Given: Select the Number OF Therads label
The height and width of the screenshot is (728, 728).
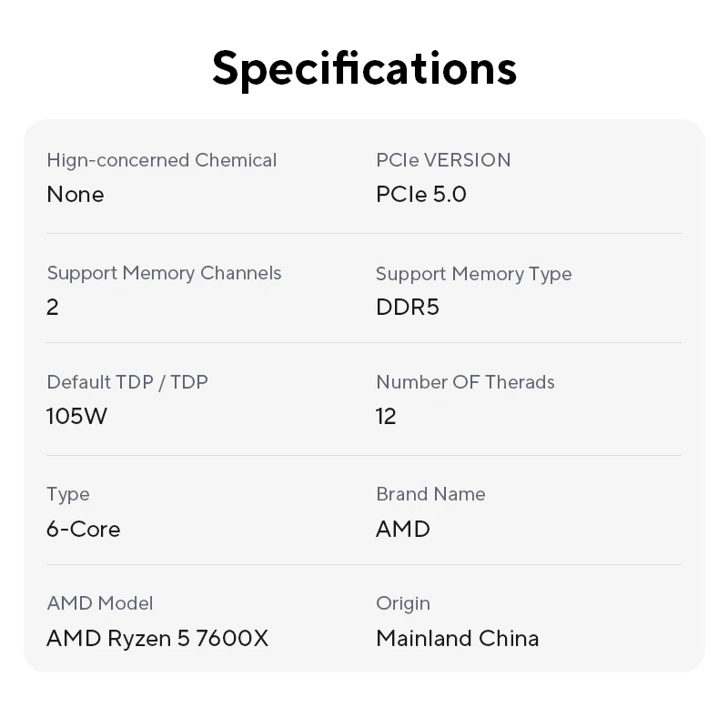Looking at the screenshot, I should coord(465,382).
